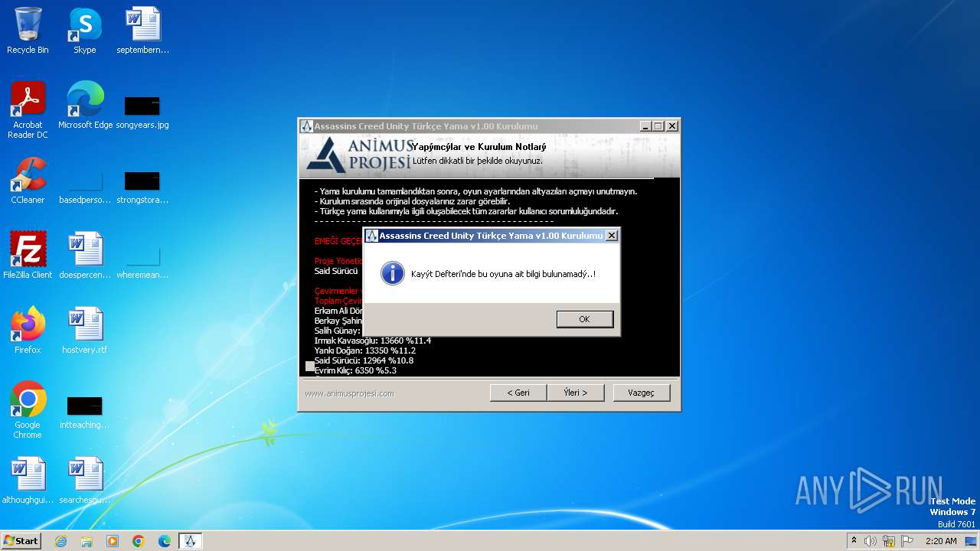The width and height of the screenshot is (980, 551).
Task: Cancel setup with the Vazgeç button
Action: 642,393
